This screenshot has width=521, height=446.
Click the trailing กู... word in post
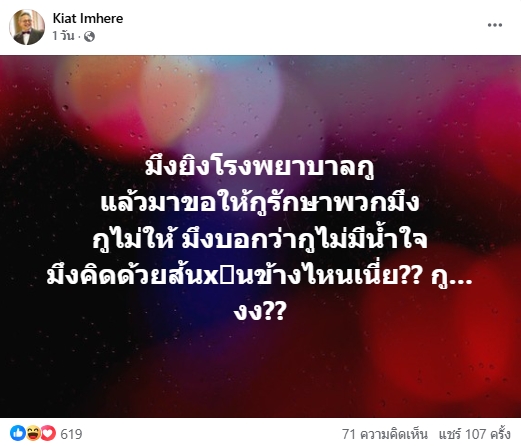point(451,278)
